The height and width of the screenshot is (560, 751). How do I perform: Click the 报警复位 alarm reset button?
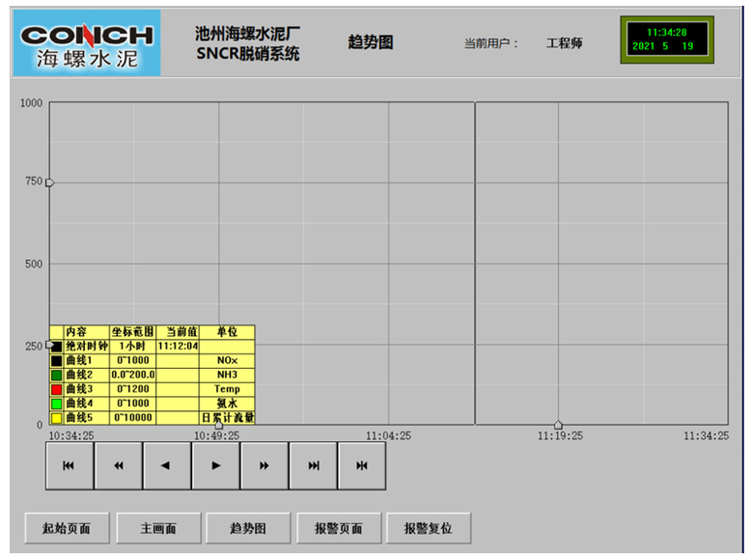429,528
